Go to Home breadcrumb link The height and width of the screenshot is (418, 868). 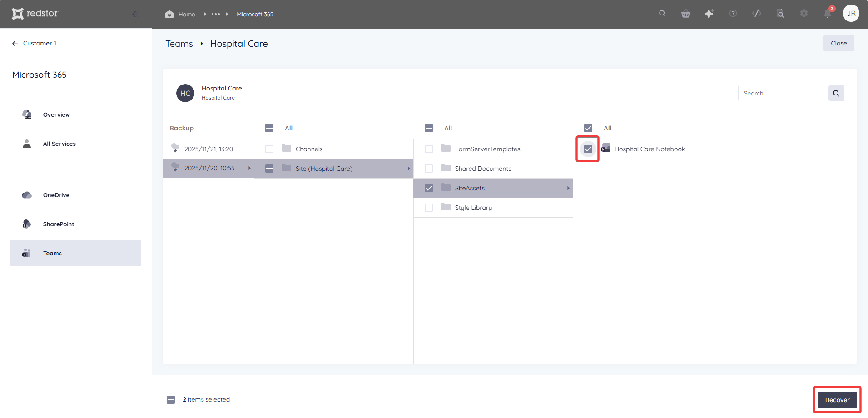click(x=187, y=15)
